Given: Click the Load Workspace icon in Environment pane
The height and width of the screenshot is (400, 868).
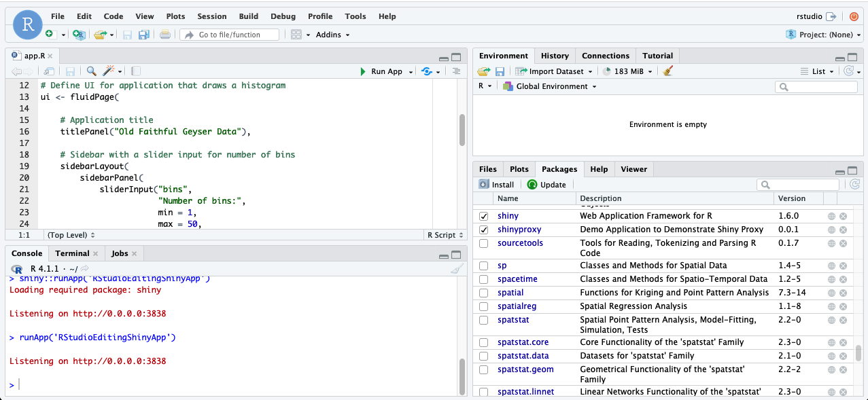Looking at the screenshot, I should pos(483,71).
